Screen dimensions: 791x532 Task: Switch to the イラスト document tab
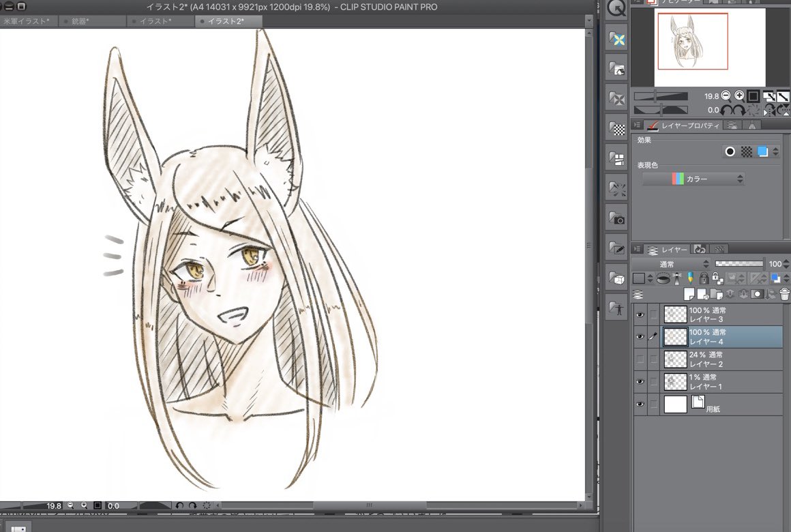160,21
